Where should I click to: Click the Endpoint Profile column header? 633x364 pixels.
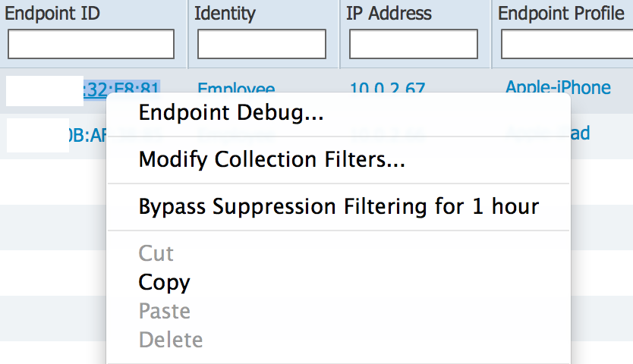pyautogui.click(x=561, y=14)
